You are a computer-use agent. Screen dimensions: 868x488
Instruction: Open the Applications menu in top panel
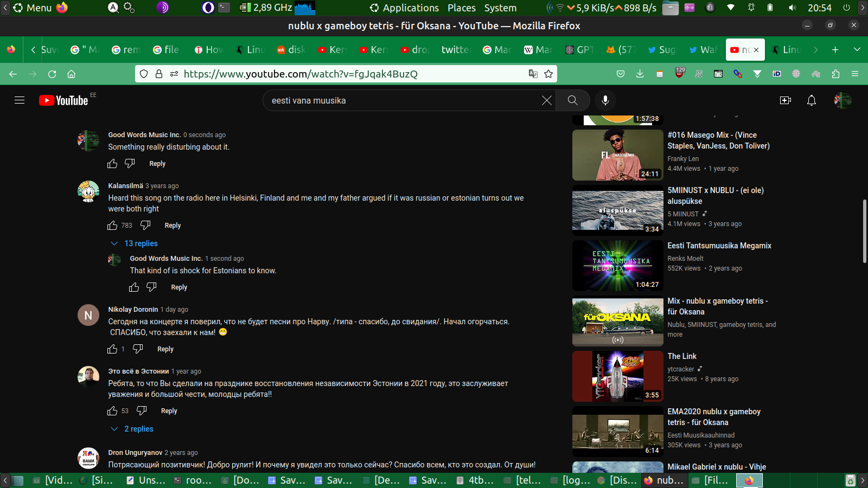(405, 8)
